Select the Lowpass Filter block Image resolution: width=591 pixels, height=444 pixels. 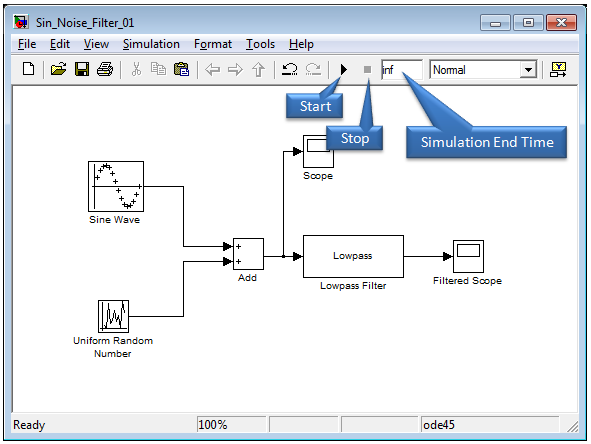pos(353,256)
